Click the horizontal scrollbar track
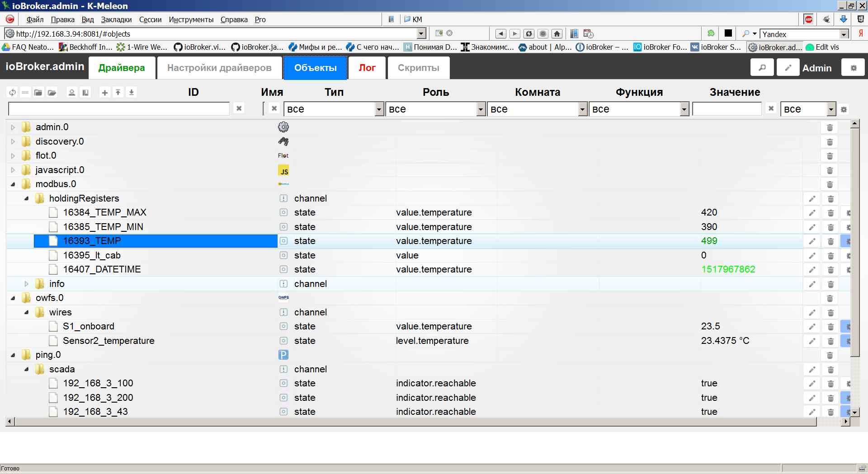 point(427,422)
